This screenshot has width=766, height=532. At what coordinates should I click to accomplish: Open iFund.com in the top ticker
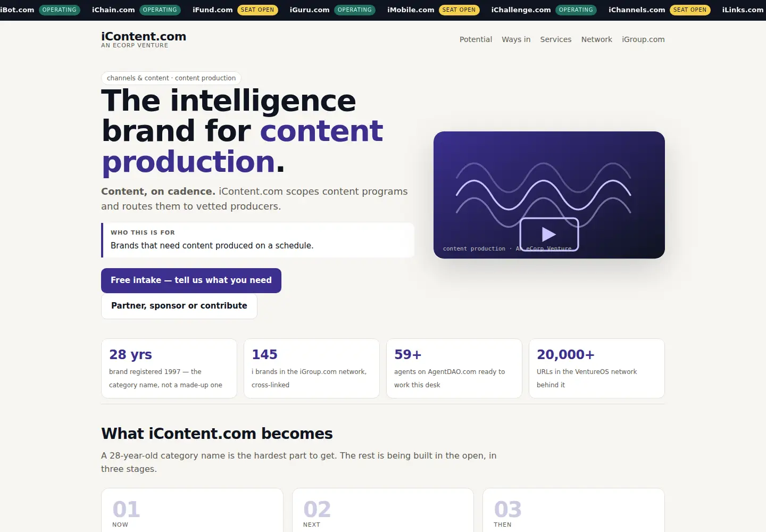213,10
